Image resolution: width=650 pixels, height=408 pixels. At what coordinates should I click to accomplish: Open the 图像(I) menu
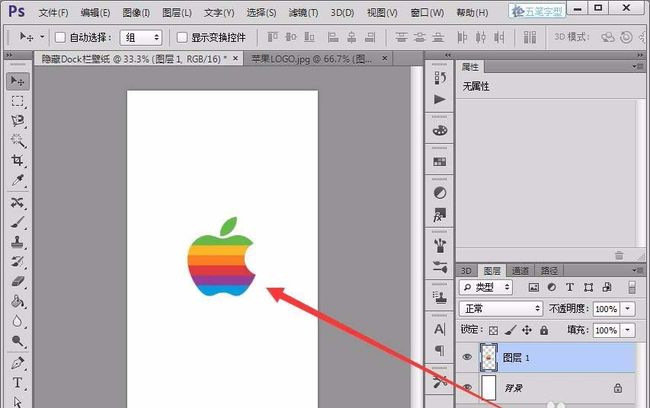pos(136,13)
